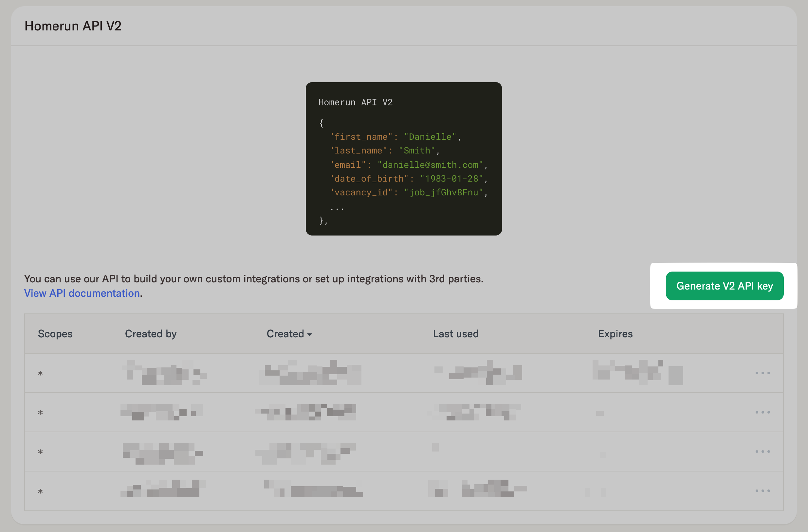
Task: Click the third row's asterisk scope
Action: point(40,452)
